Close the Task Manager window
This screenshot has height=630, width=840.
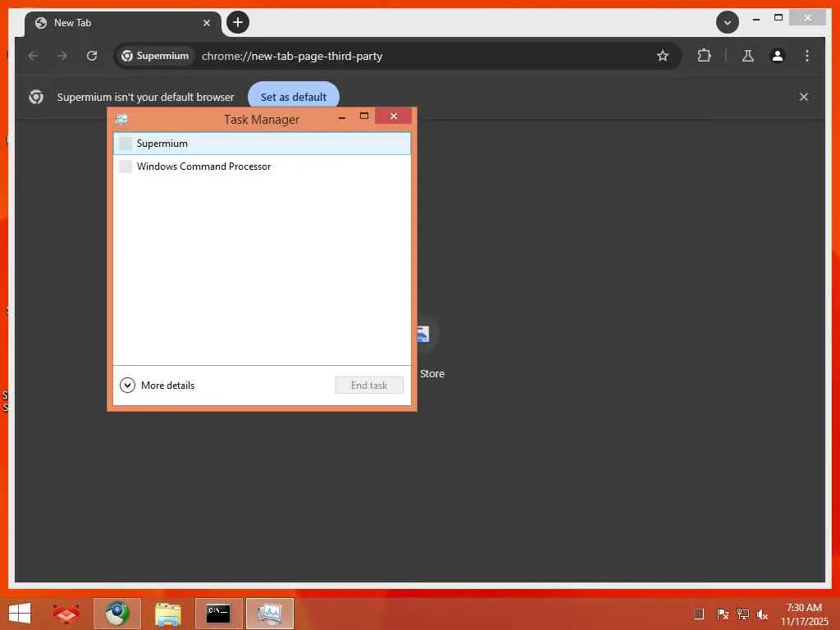393,116
